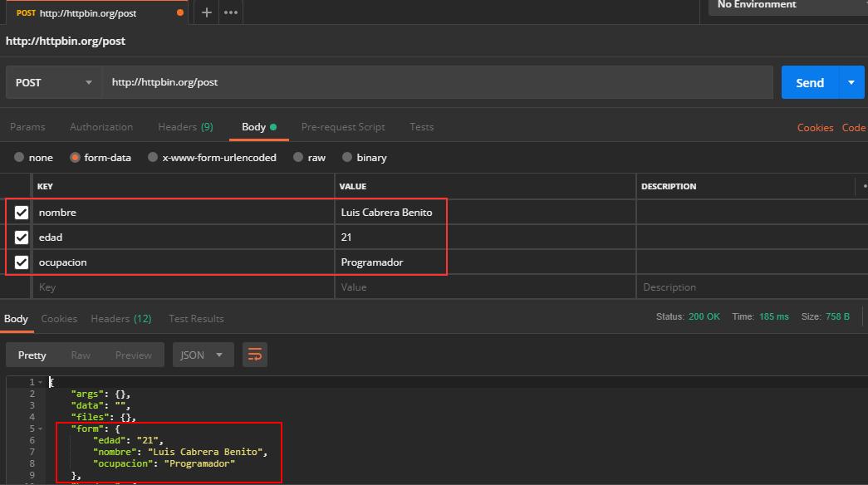Click the empty Description placeholder field
Screen dimensions: 868x485
pyautogui.click(x=752, y=287)
